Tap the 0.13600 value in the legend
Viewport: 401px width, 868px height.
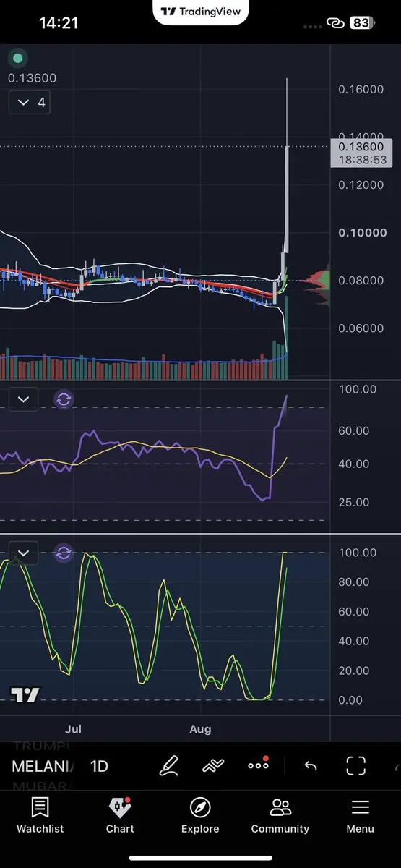click(32, 78)
